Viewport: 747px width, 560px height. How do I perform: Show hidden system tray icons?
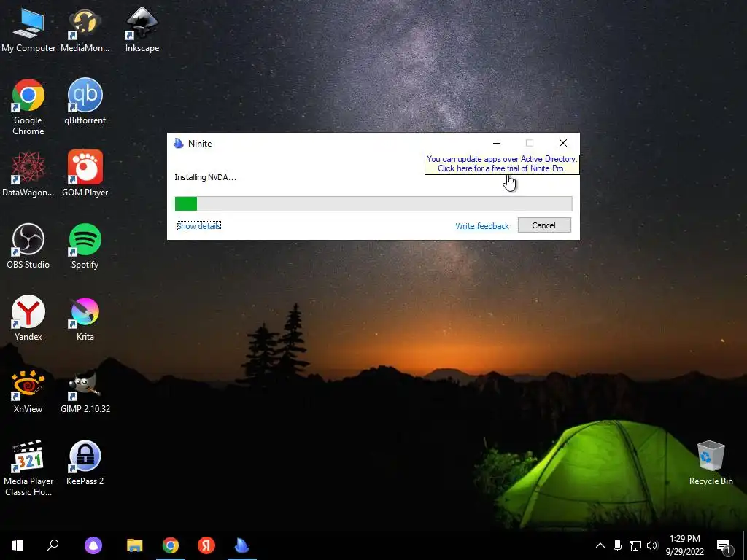pyautogui.click(x=600, y=545)
